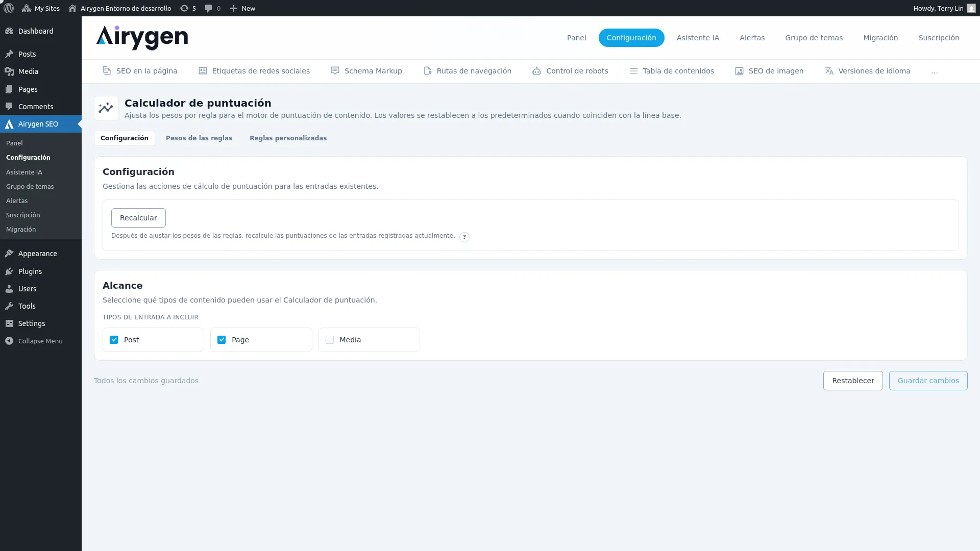This screenshot has width=980, height=551.
Task: Uncheck the Post entry type checkbox
Action: tap(114, 340)
